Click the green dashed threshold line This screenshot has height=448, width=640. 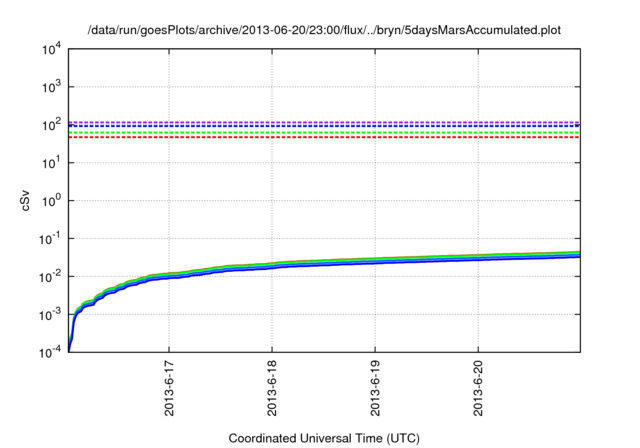[324, 133]
